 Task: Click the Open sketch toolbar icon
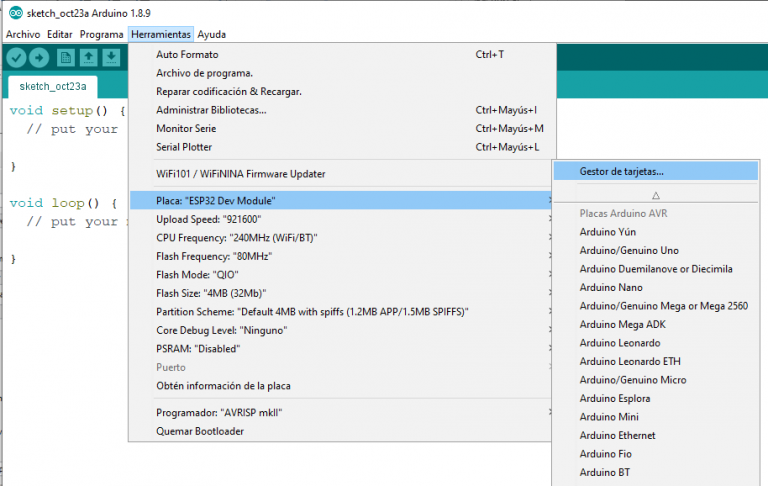[x=88, y=58]
